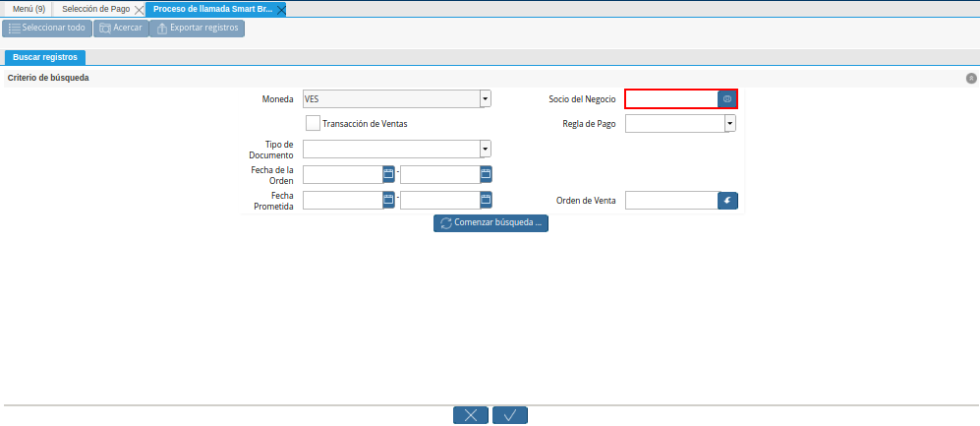Click the Orden de Venta input field
The image size is (980, 426).
pyautogui.click(x=672, y=200)
